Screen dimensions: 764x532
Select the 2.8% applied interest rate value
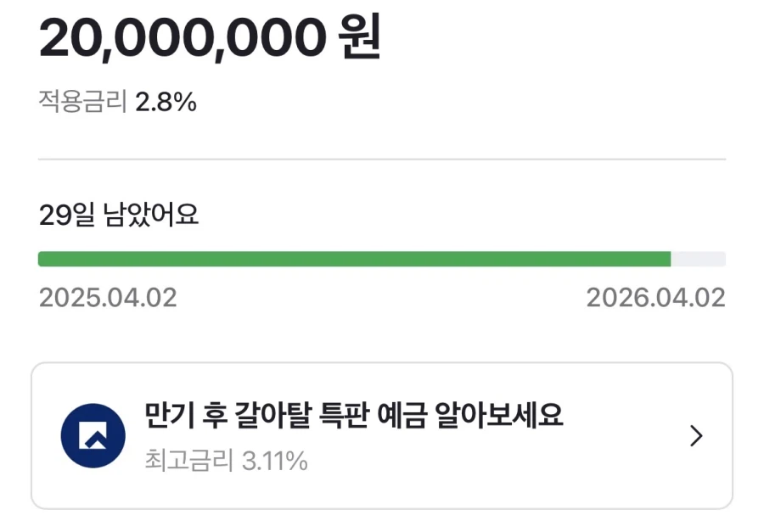tap(166, 103)
